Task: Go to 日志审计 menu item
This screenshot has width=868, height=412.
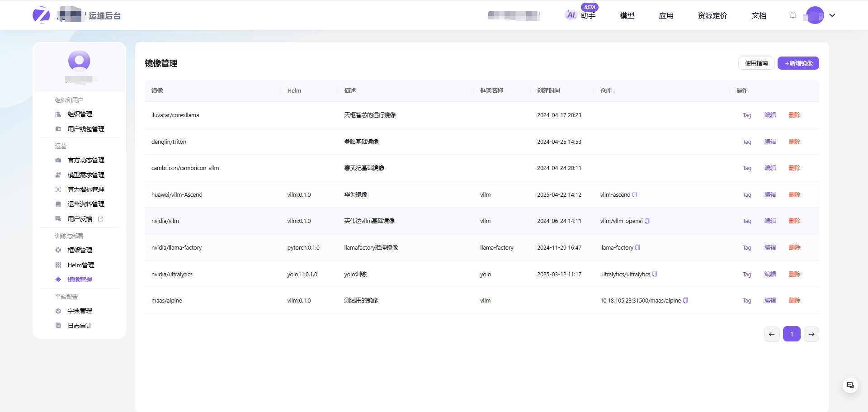Action: (x=80, y=326)
